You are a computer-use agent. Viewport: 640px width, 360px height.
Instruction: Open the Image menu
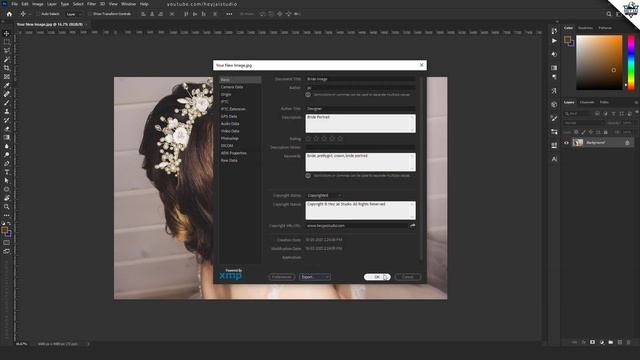(38, 4)
